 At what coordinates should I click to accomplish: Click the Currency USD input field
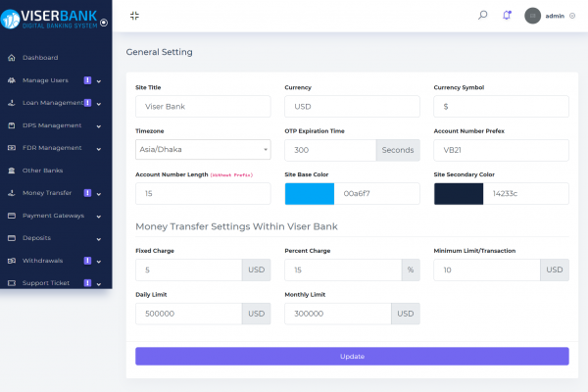[352, 107]
